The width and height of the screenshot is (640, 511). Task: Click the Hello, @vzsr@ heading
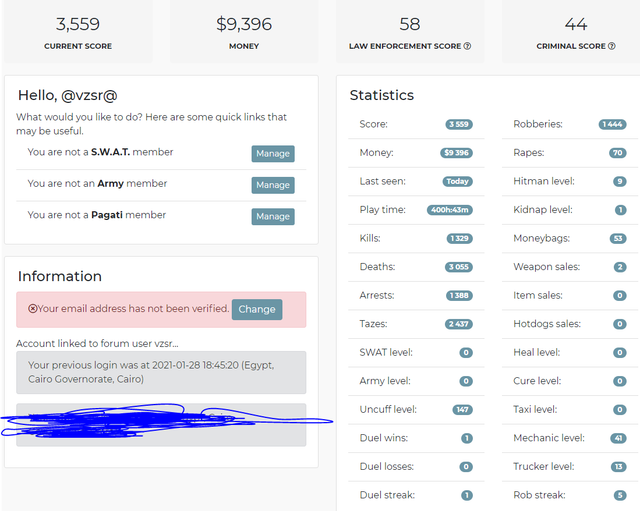(67, 95)
